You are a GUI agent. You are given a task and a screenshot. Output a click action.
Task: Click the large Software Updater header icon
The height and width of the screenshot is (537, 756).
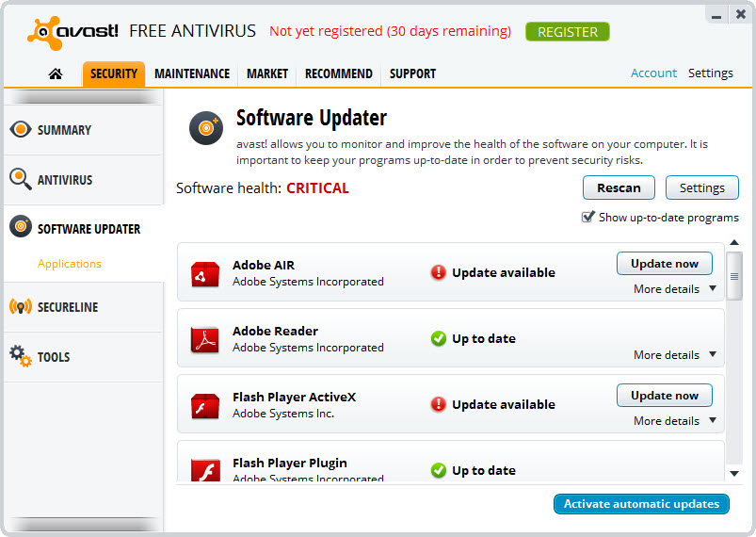tap(206, 128)
